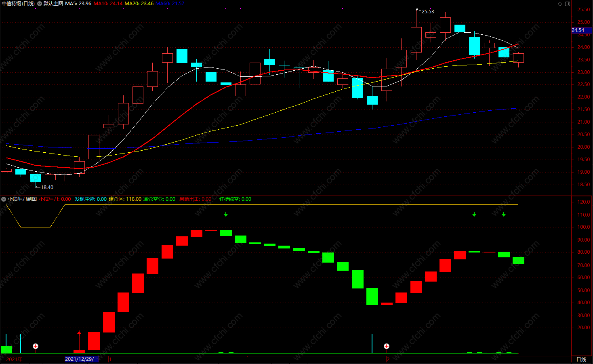
Task: Click the 25.53 high price annotation
Action: click(428, 12)
